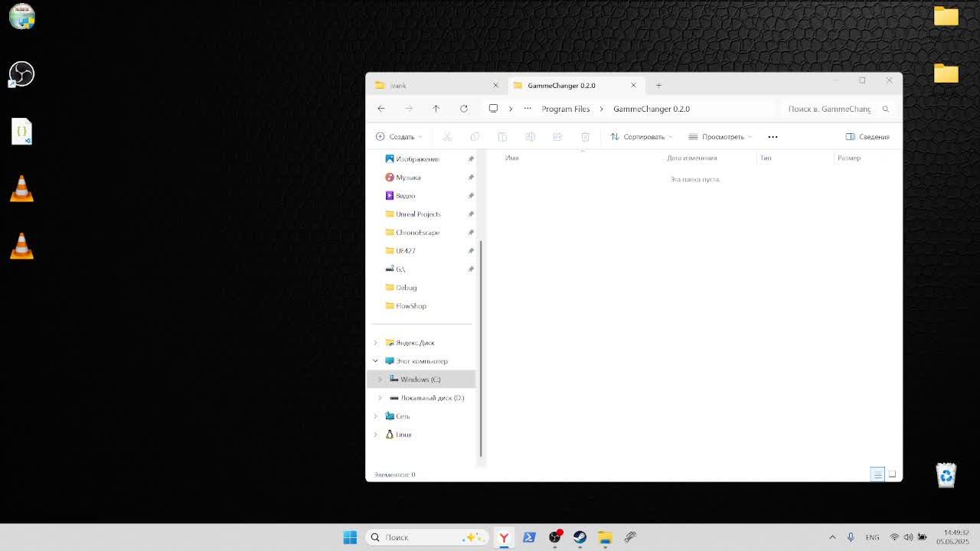
Task: Close the GammeChanger 0.2.0 tab
Action: click(x=633, y=86)
